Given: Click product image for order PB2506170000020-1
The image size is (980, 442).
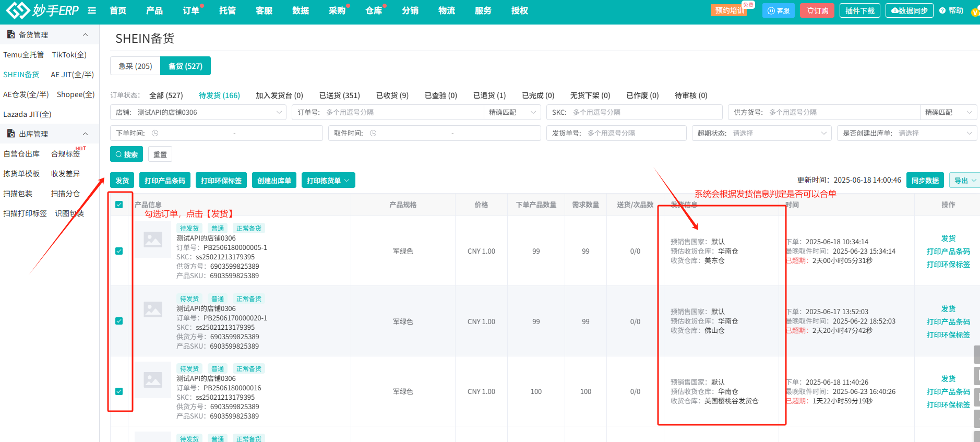Looking at the screenshot, I should (x=153, y=309).
